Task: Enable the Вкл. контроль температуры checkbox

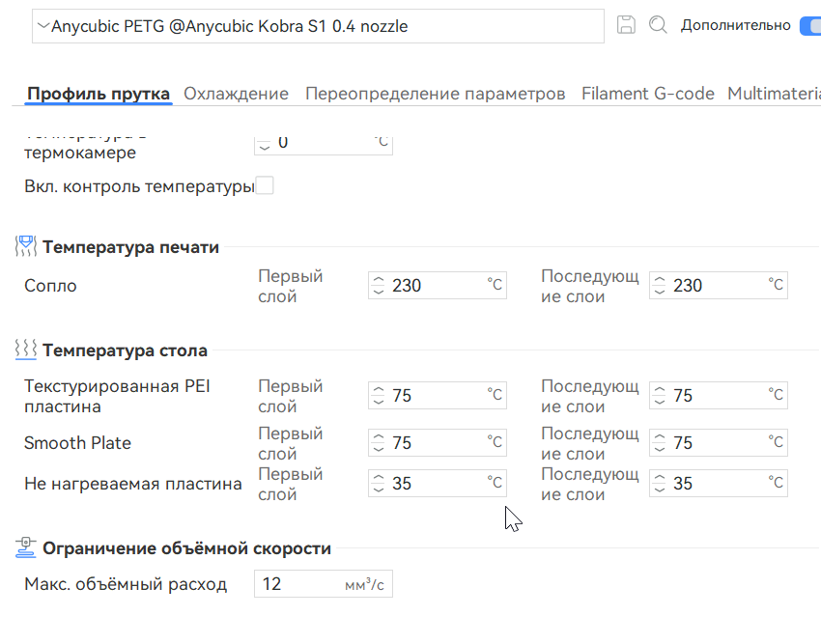Action: coord(264,185)
